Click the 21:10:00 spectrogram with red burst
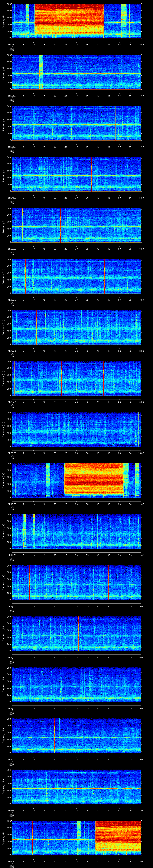The width and height of the screenshot is (153, 868). [x=76, y=481]
